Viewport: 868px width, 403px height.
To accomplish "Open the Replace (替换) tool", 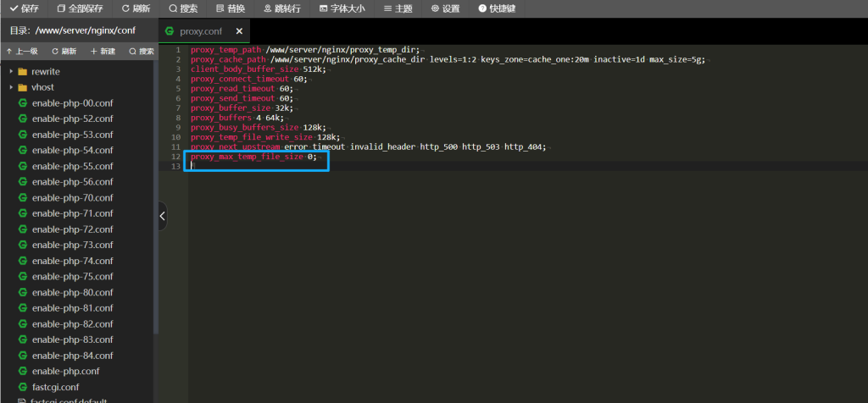I will [231, 8].
